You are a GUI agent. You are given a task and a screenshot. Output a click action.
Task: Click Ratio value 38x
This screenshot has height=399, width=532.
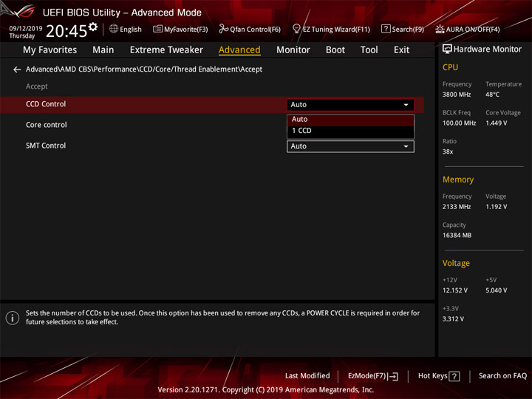[x=448, y=151]
